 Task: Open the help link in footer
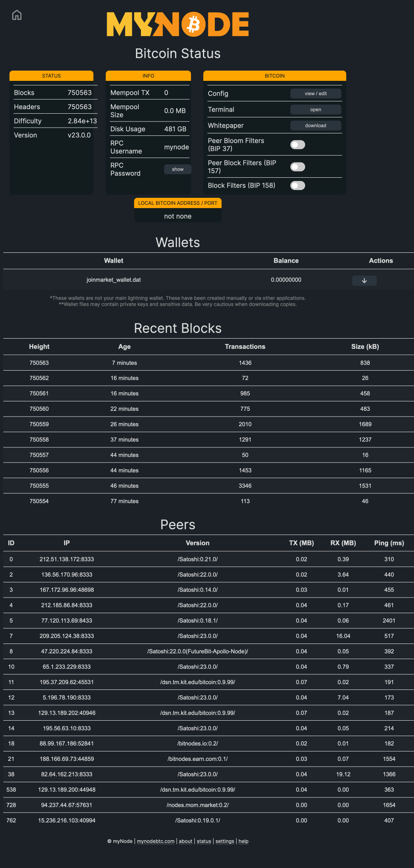click(244, 841)
